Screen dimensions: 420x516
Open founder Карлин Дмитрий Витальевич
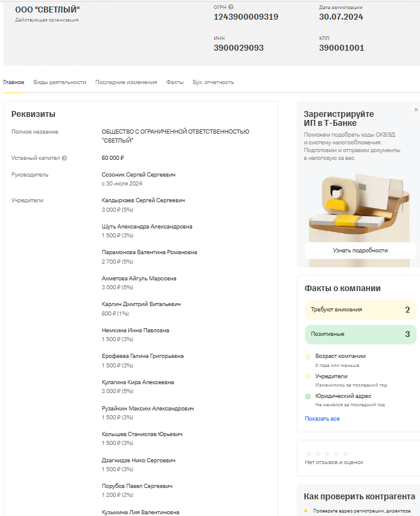(141, 304)
